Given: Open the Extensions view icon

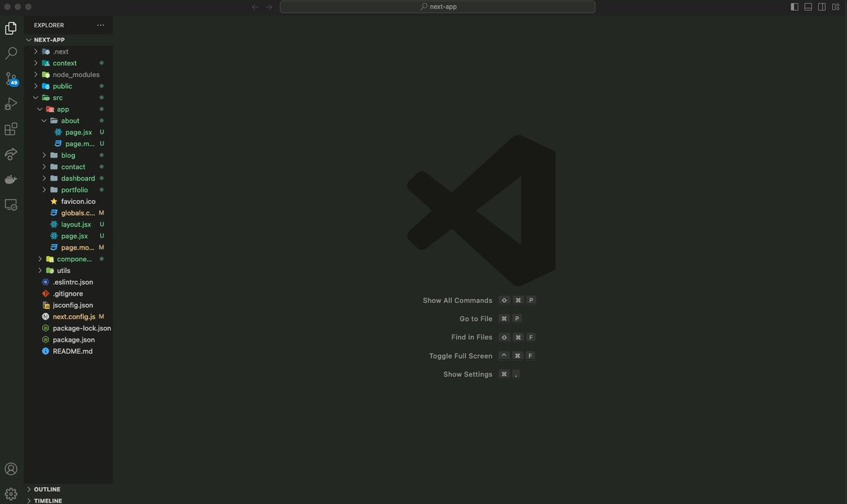Looking at the screenshot, I should (x=11, y=129).
